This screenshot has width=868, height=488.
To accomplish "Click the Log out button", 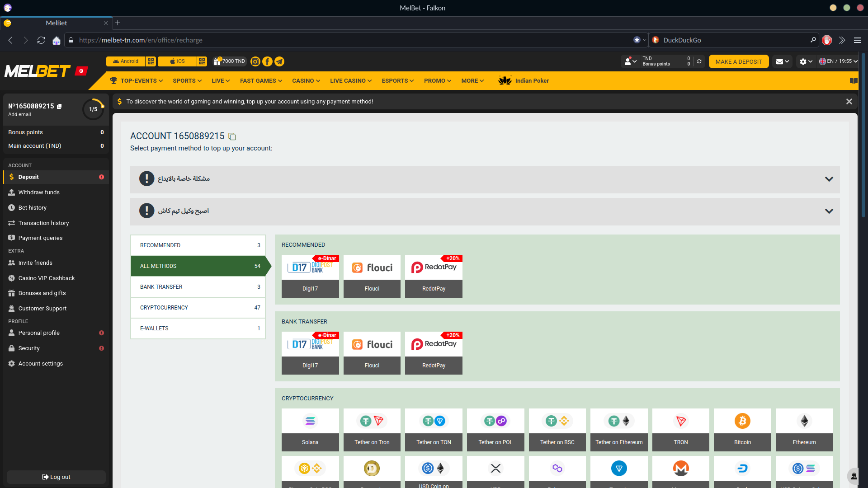I will tap(56, 477).
